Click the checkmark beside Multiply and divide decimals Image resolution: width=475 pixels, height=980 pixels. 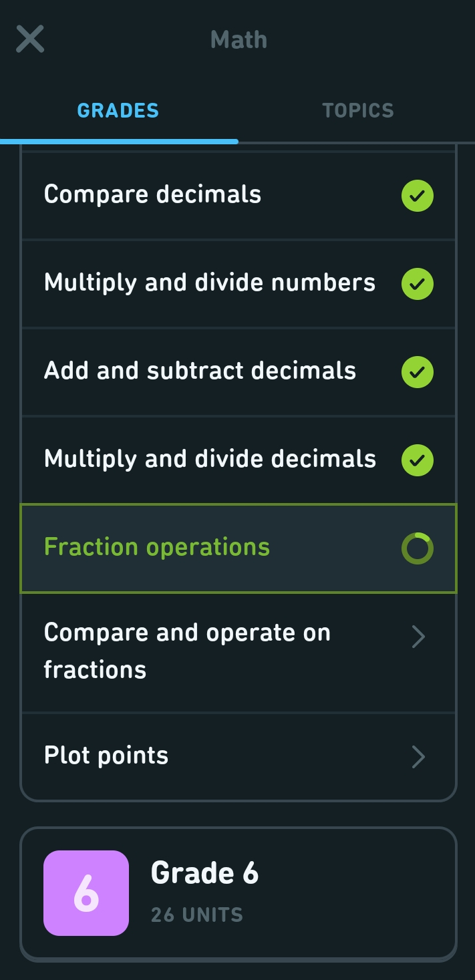[418, 460]
